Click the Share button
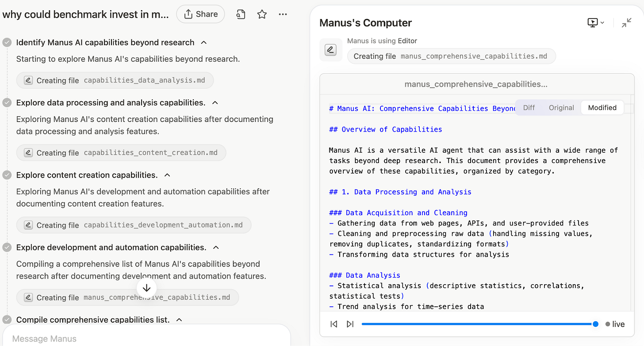Screen dimensions: 644x346 200,14
